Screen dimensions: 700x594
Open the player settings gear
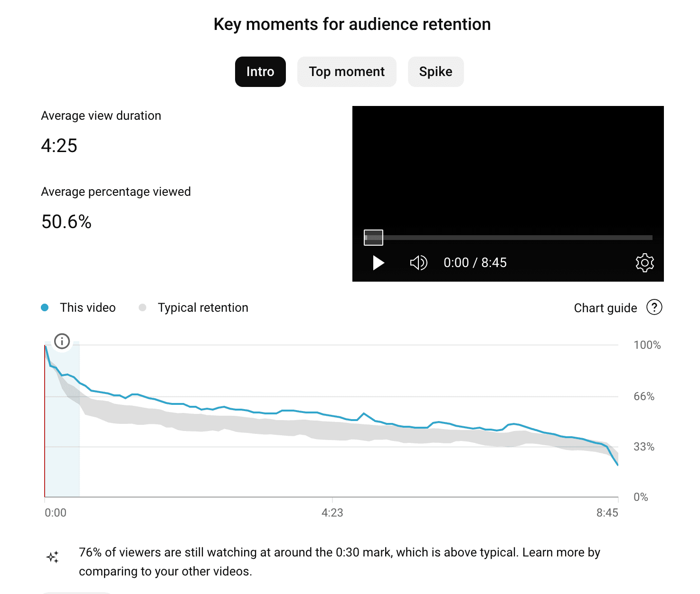[644, 262]
